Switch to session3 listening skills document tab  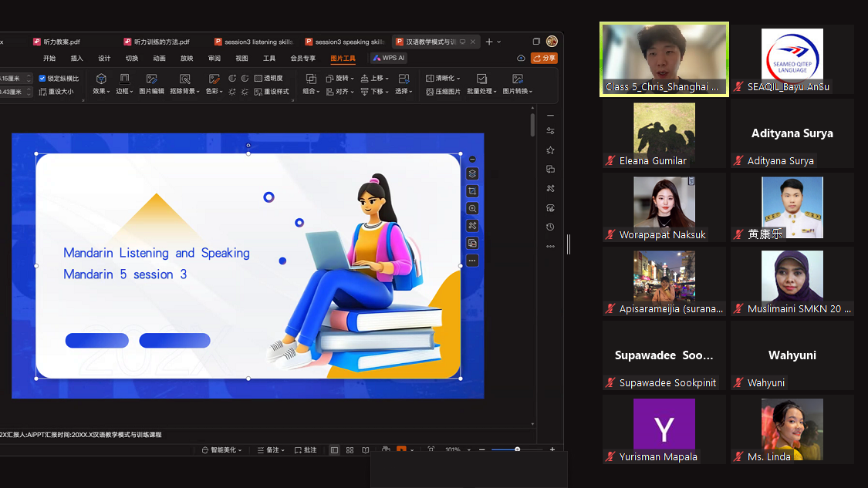[x=258, y=42]
